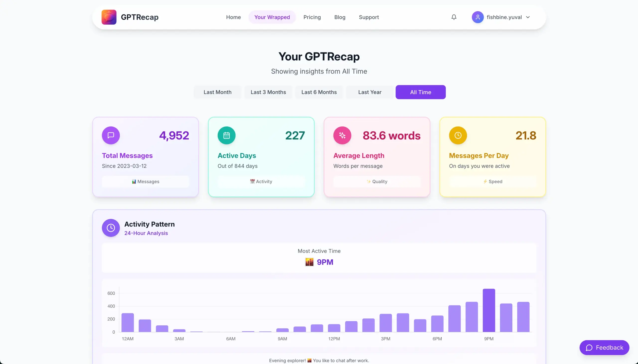Image resolution: width=638 pixels, height=364 pixels.
Task: Open the Pricing page
Action: pos(312,17)
